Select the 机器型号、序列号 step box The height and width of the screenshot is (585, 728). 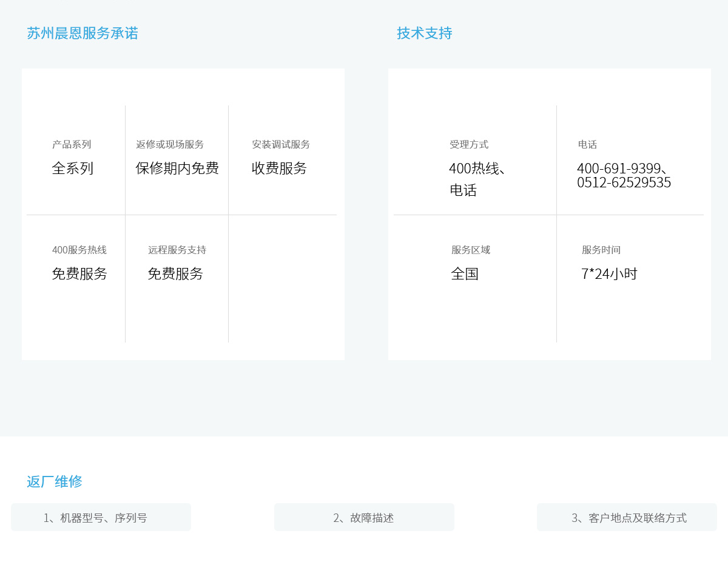pyautogui.click(x=101, y=518)
